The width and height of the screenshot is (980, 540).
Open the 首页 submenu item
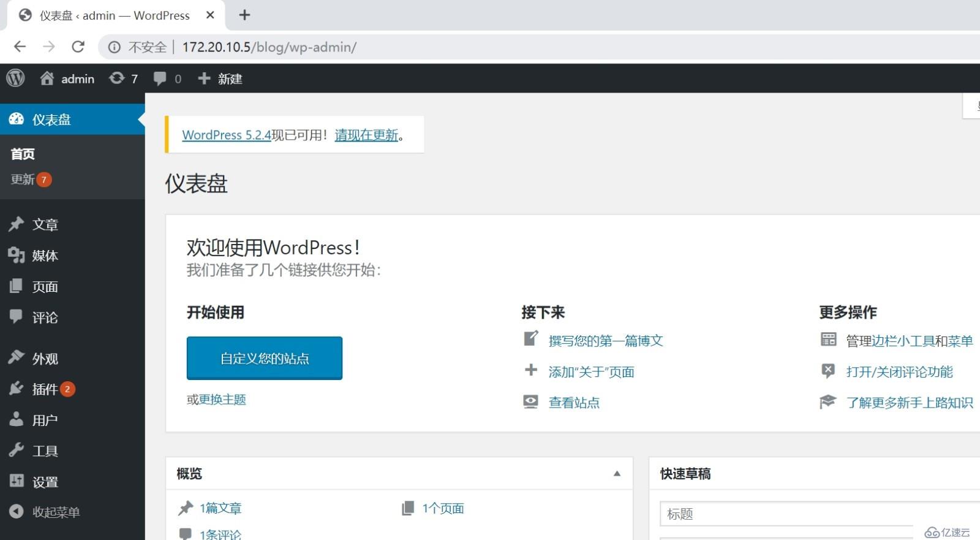(x=23, y=154)
